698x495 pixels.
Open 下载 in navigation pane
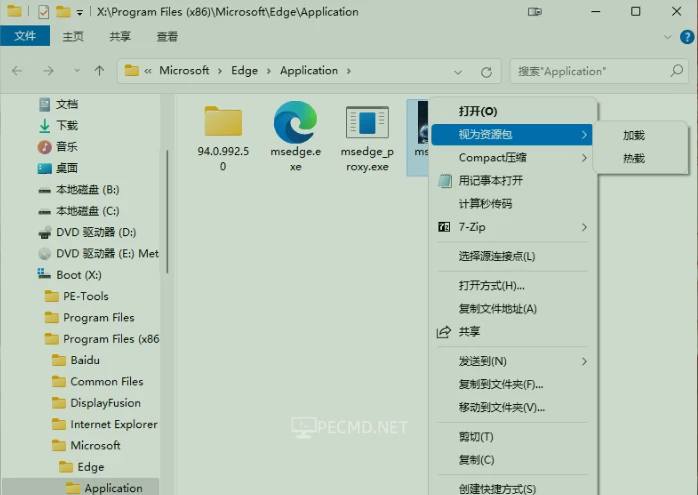(x=67, y=126)
